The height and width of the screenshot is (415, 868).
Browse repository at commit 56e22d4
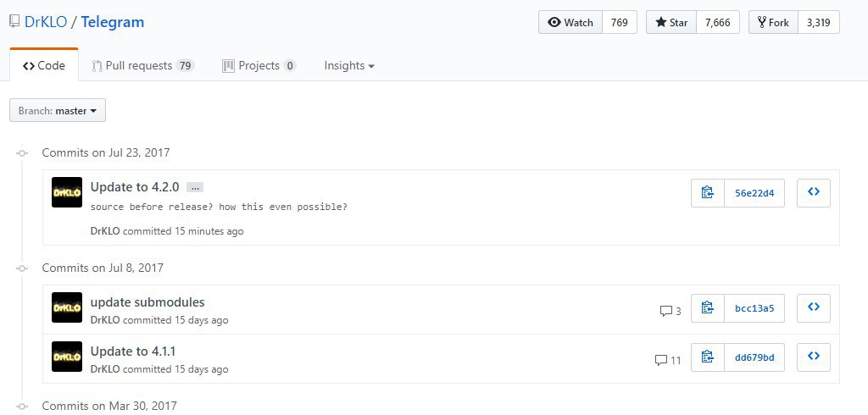[x=814, y=193]
